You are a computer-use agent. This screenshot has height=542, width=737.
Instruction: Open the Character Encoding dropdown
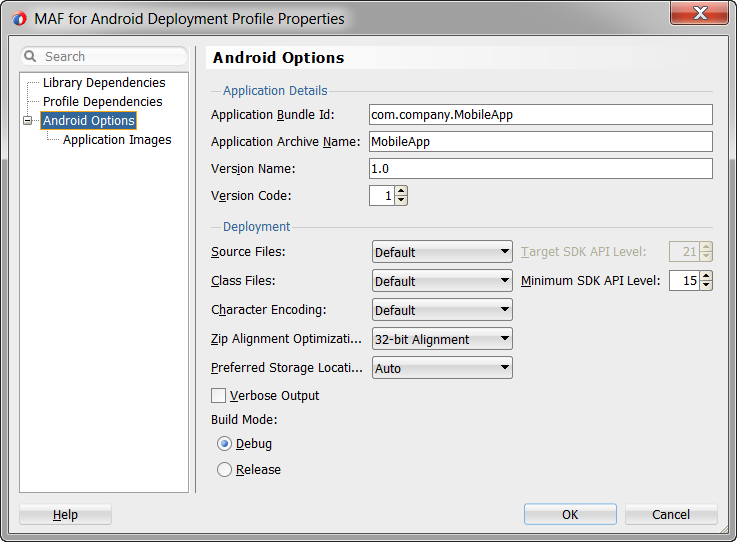coord(442,310)
